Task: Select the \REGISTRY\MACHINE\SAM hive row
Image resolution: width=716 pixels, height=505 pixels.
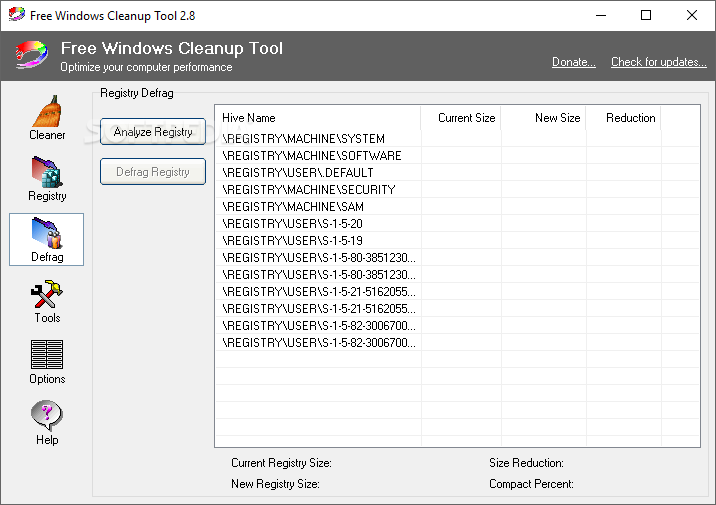Action: point(294,207)
